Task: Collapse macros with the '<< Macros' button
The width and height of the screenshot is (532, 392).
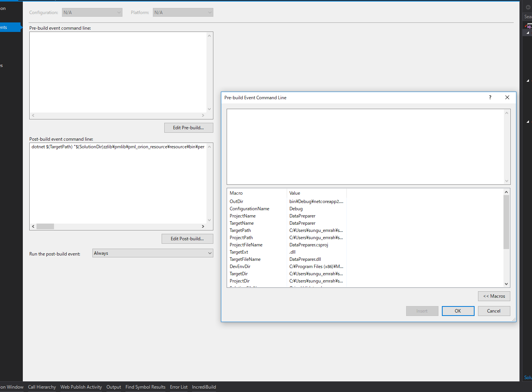Action: 494,296
